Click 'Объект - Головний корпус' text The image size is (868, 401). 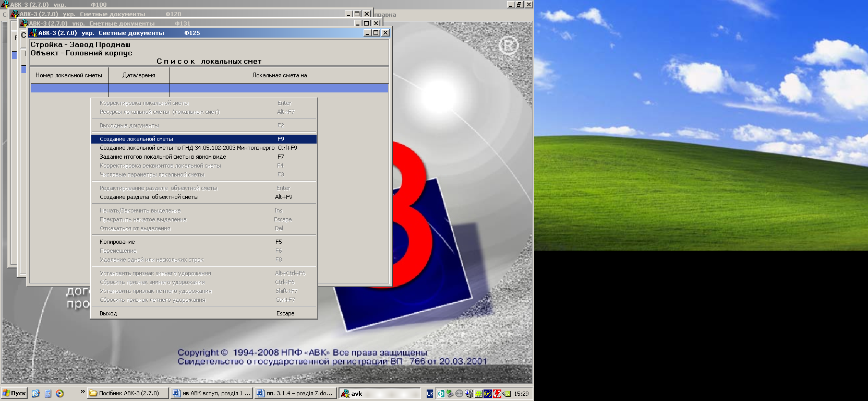pyautogui.click(x=81, y=53)
